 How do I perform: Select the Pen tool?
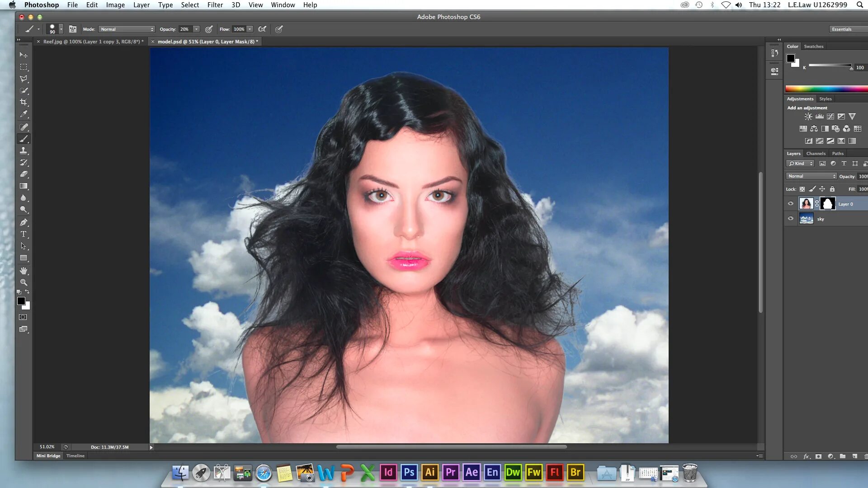24,222
